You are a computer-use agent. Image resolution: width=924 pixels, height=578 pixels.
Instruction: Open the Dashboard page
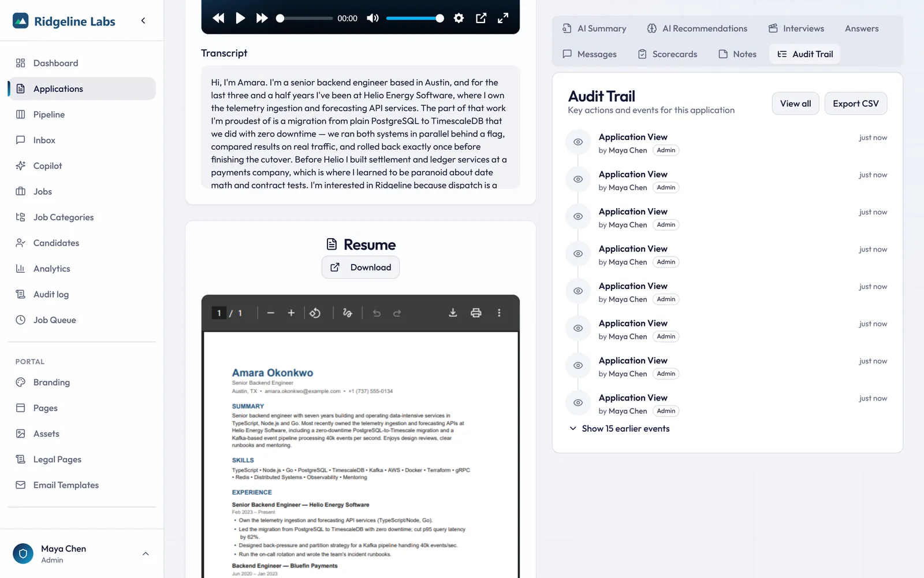(82, 63)
